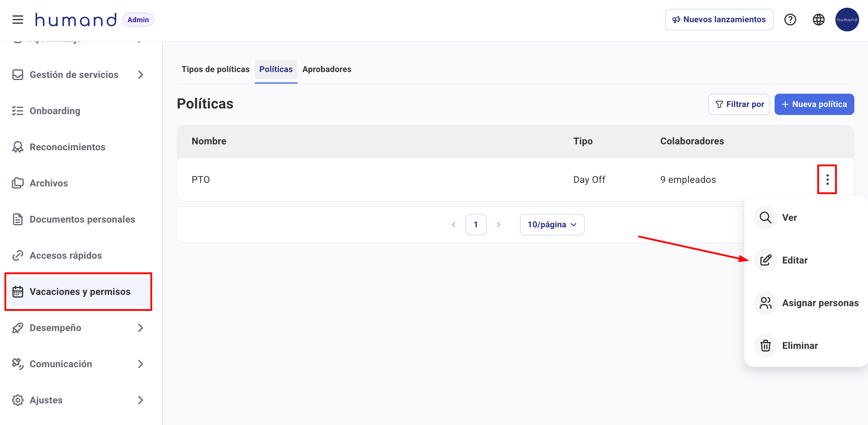Click the humand profile avatar
This screenshot has width=868, height=425.
(847, 20)
